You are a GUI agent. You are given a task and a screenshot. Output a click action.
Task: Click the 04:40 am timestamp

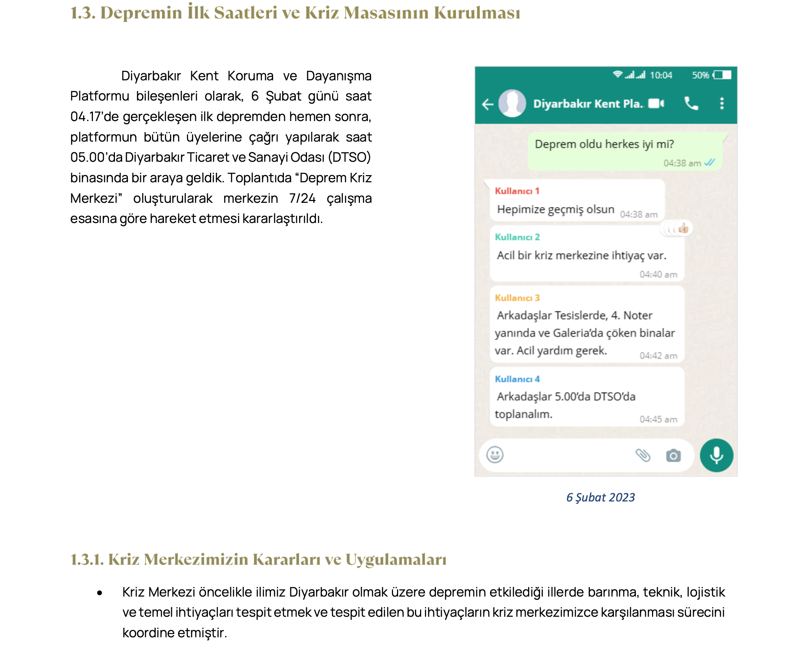658,274
